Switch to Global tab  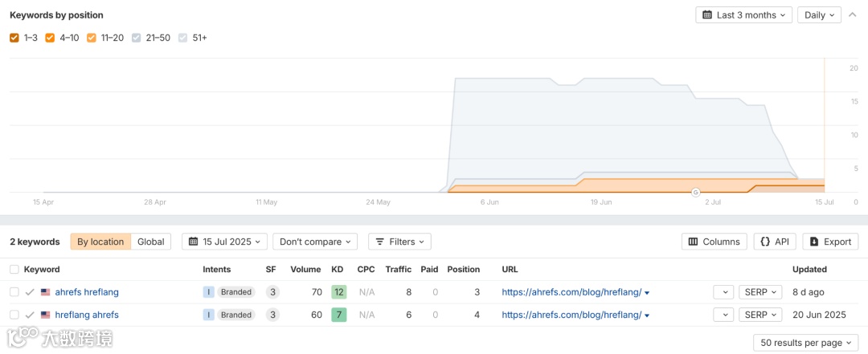click(150, 242)
